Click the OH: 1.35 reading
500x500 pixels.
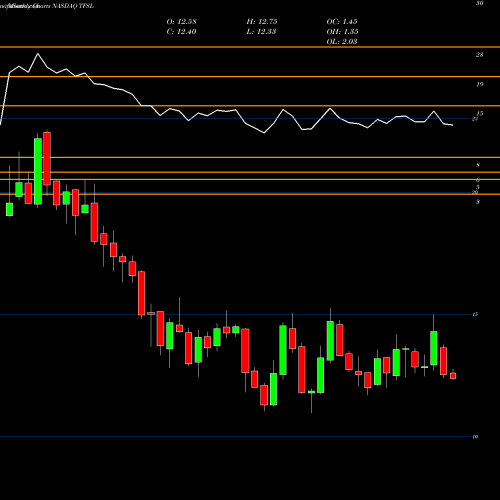tap(342, 32)
